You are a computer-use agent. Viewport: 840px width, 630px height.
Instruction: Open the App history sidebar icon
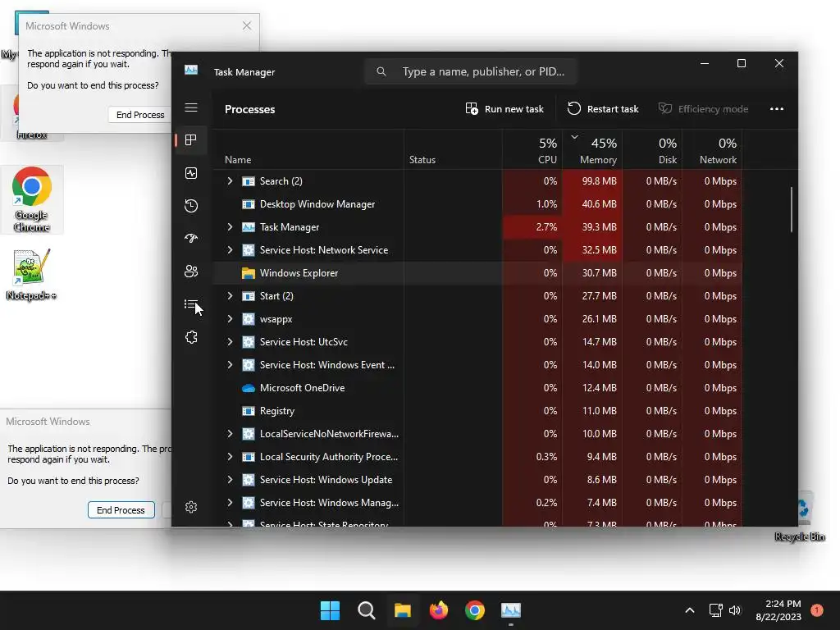(x=191, y=206)
